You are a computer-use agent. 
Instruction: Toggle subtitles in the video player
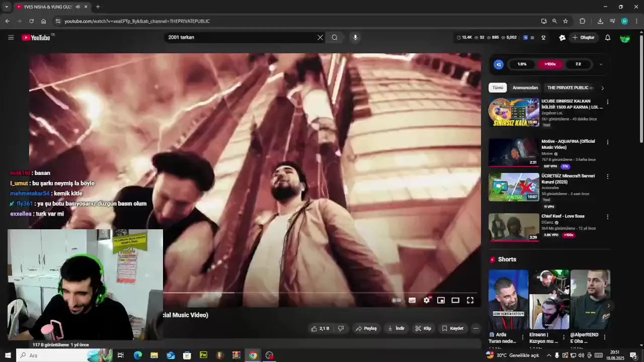point(412,300)
